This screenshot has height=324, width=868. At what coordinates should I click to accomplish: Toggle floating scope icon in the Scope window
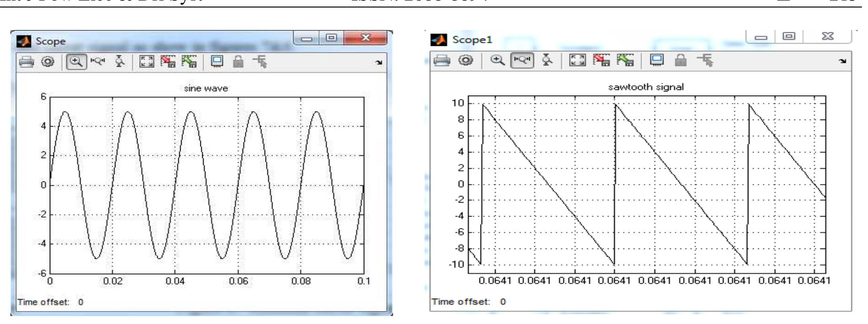point(216,61)
